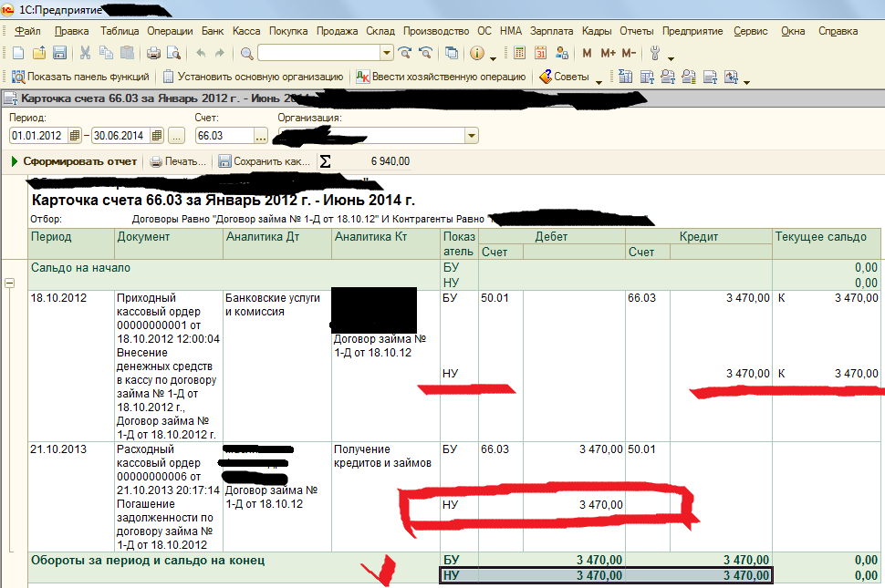Open the search field dropdown arrow
The width and height of the screenshot is (885, 588).
386,53
